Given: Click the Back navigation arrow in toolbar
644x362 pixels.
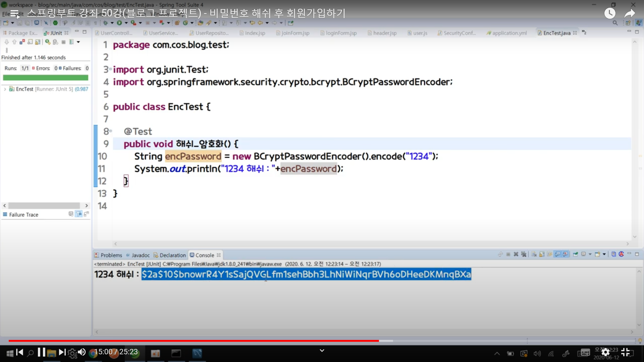Looking at the screenshot, I should [x=260, y=23].
